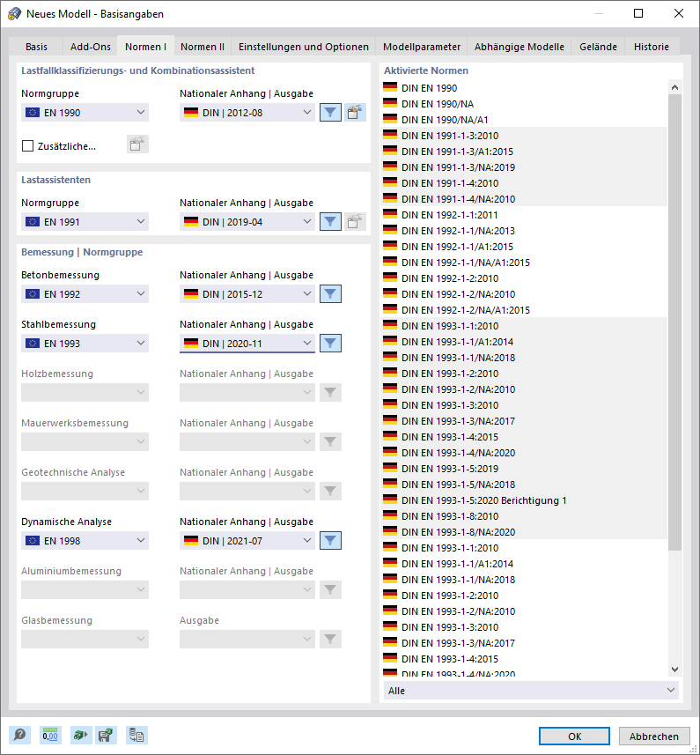Select DIN EN 1992-1-1/NA/A1:2015 entry
The image size is (700, 755).
click(525, 263)
